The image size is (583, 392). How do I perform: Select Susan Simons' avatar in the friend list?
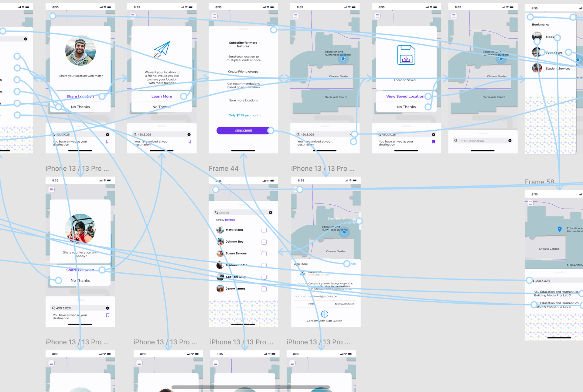coord(220,253)
